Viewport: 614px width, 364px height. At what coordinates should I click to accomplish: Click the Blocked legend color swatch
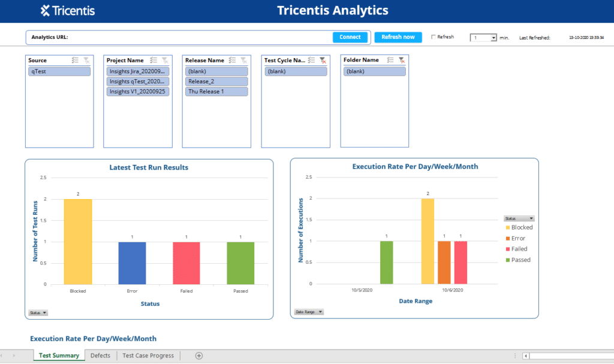tap(508, 228)
